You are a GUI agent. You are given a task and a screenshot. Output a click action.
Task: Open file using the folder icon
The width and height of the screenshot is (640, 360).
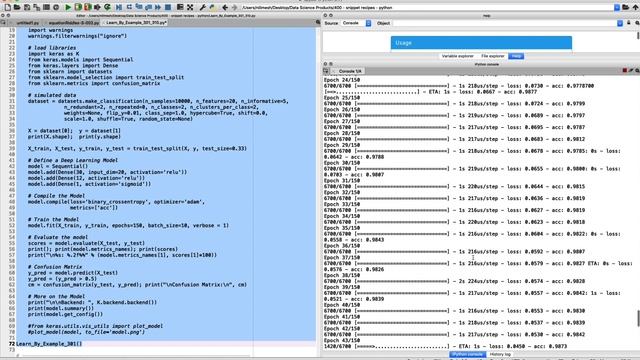coord(17,7)
